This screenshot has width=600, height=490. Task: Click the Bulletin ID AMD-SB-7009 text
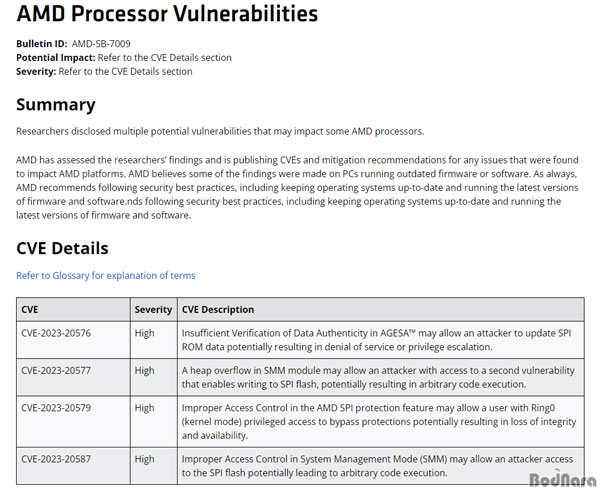click(73, 44)
